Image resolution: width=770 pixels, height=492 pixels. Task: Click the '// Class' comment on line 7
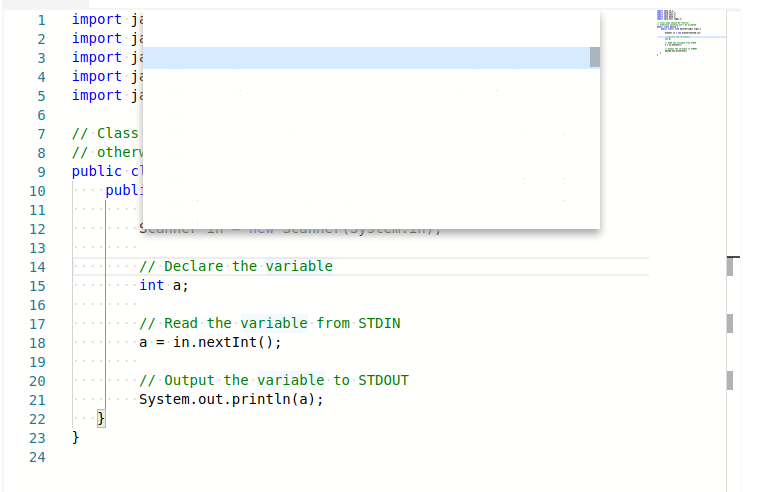[x=105, y=134]
